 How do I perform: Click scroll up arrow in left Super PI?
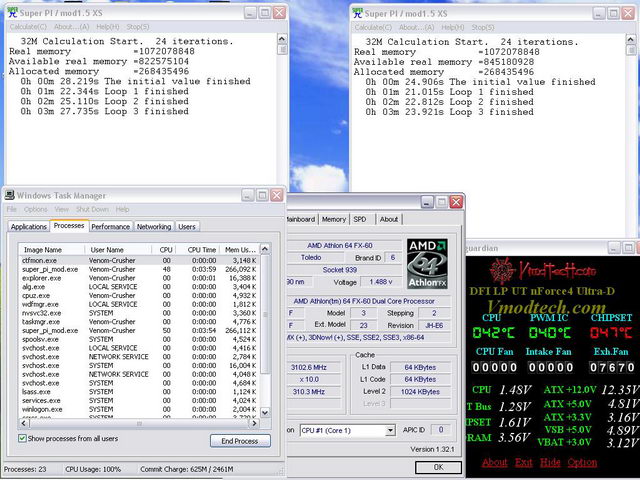tap(282, 39)
